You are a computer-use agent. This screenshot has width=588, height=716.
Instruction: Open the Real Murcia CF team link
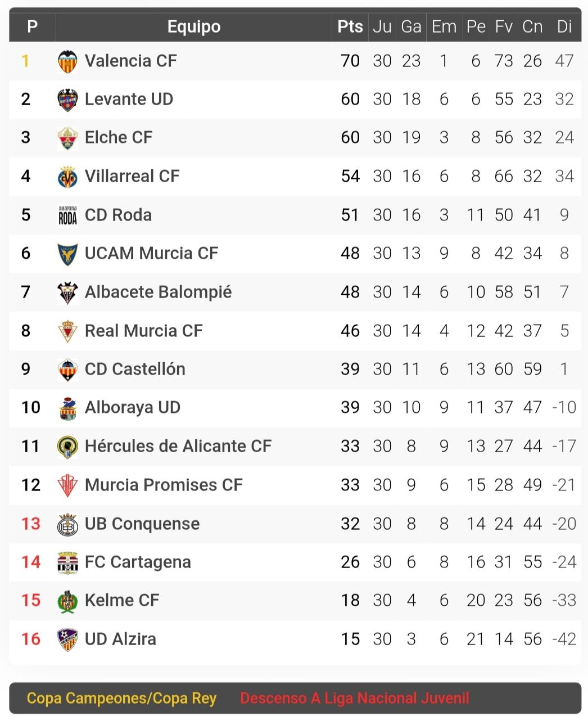click(143, 331)
